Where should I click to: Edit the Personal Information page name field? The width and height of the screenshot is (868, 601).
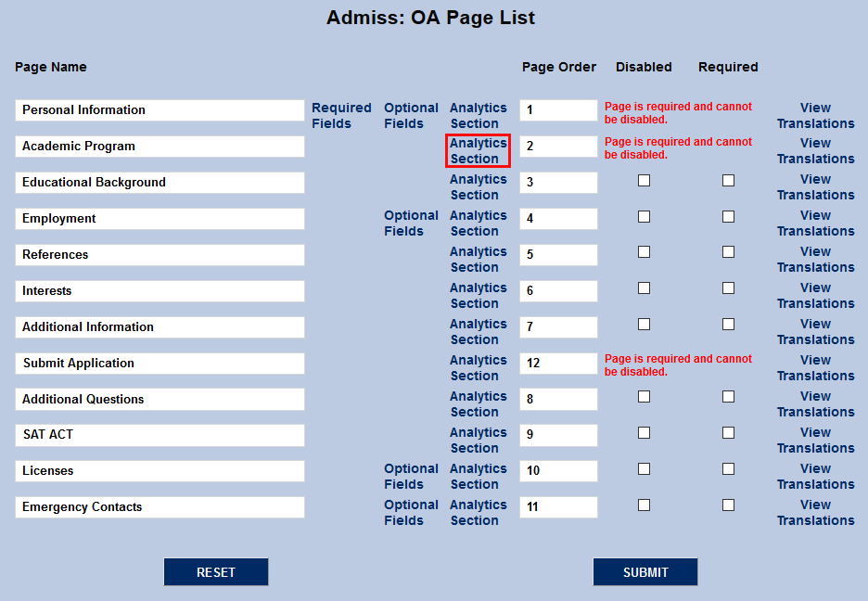160,110
